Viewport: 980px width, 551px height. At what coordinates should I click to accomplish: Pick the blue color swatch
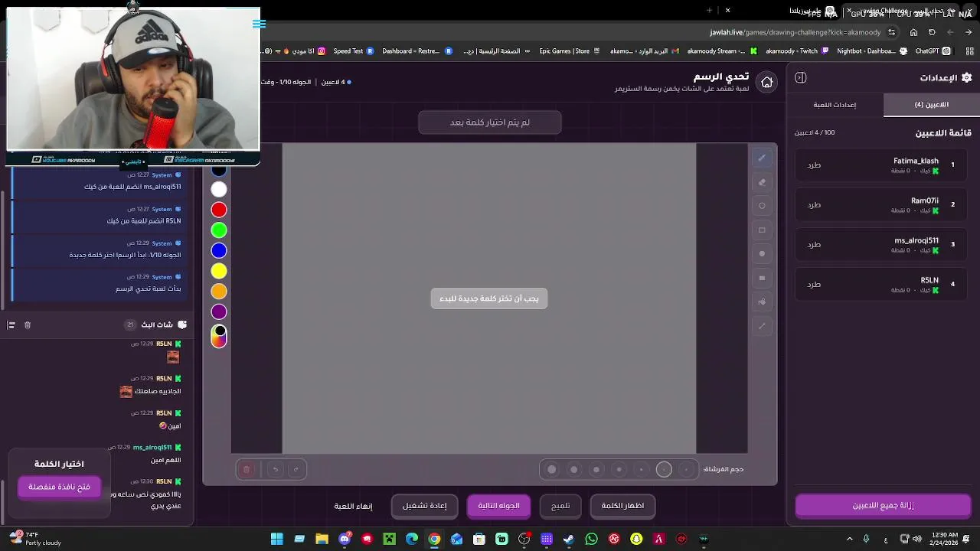pyautogui.click(x=219, y=250)
